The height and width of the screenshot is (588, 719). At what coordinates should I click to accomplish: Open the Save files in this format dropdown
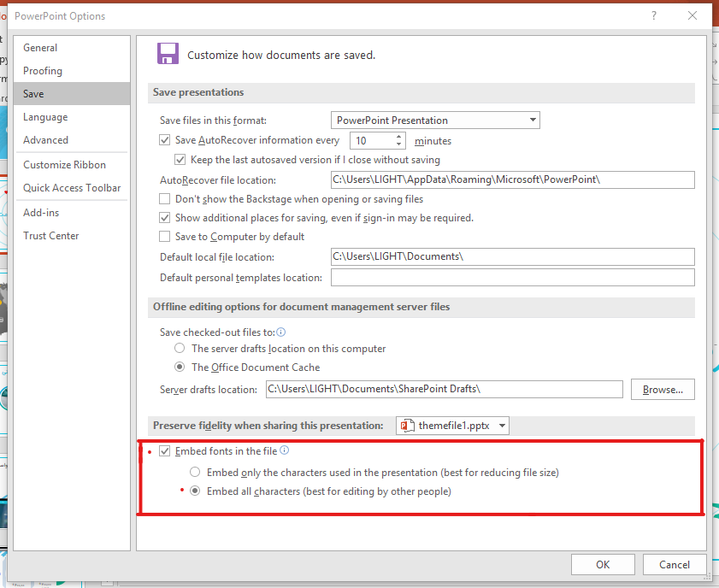pyautogui.click(x=435, y=120)
